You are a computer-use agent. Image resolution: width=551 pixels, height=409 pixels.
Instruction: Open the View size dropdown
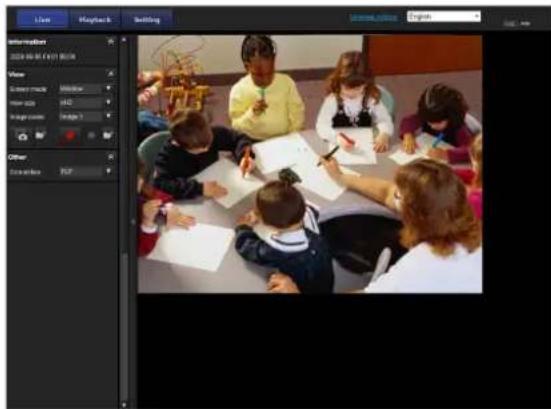(x=85, y=102)
